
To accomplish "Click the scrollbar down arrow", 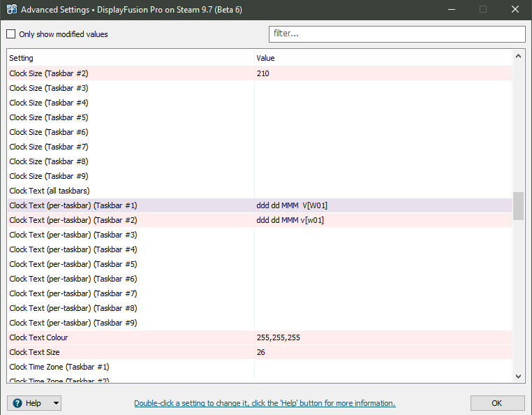I will [518, 377].
